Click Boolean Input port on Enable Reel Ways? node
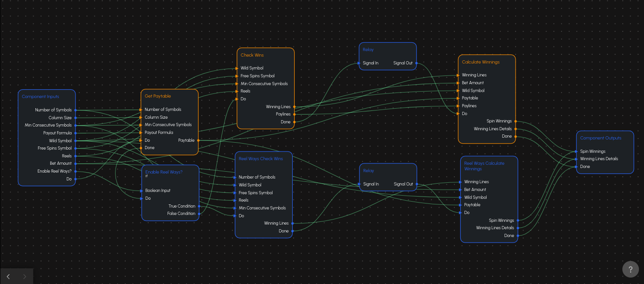644x284 pixels. coord(142,191)
